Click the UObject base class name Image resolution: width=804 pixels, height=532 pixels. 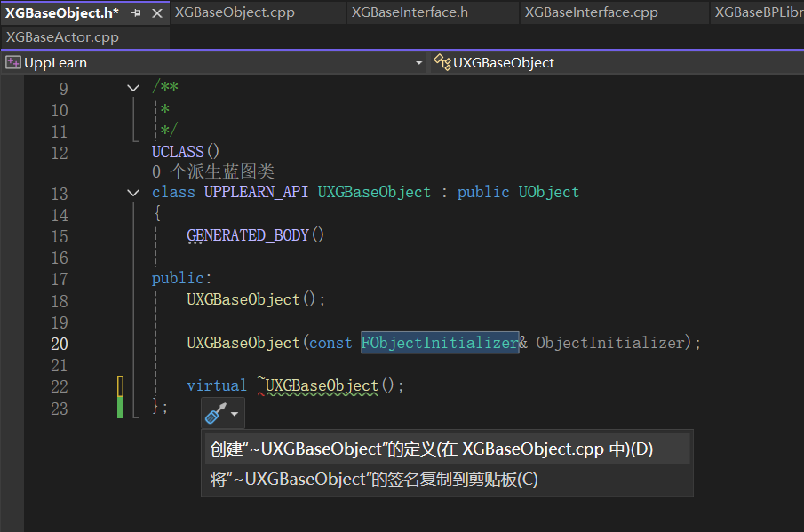tap(549, 192)
